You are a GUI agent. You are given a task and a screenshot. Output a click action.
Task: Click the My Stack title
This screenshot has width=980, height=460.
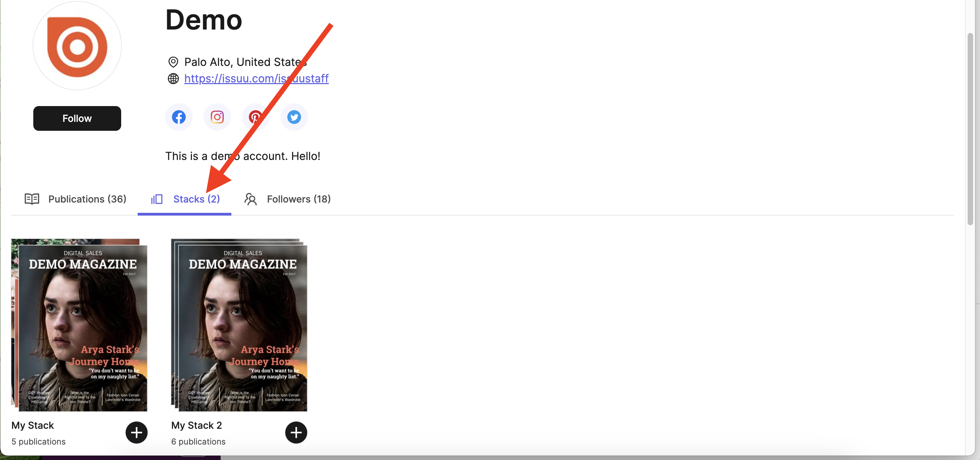33,425
